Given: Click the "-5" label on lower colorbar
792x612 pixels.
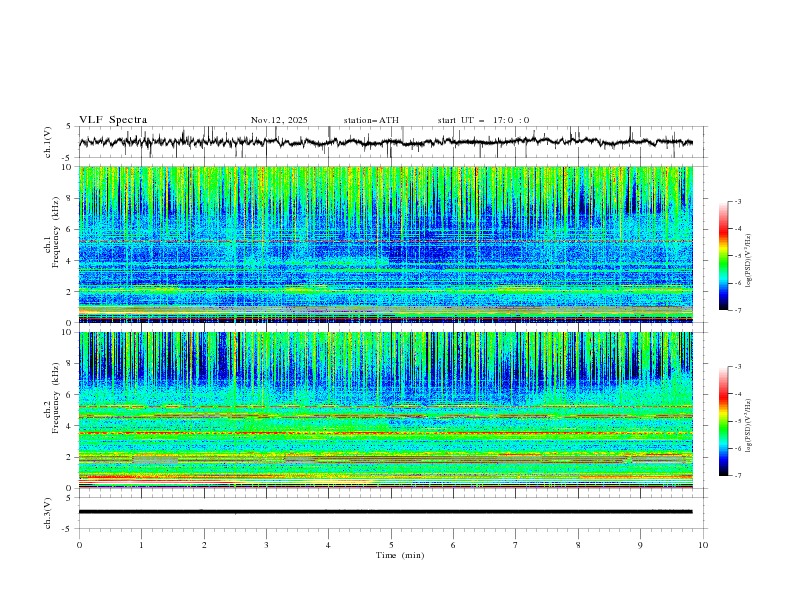Looking at the screenshot, I should [x=737, y=421].
